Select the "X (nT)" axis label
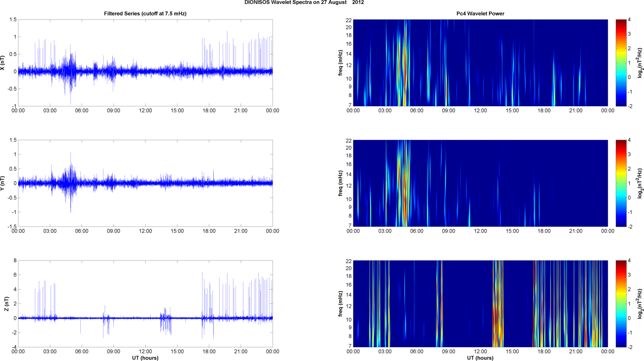Image resolution: width=644 pixels, height=361 pixels. tap(3, 63)
